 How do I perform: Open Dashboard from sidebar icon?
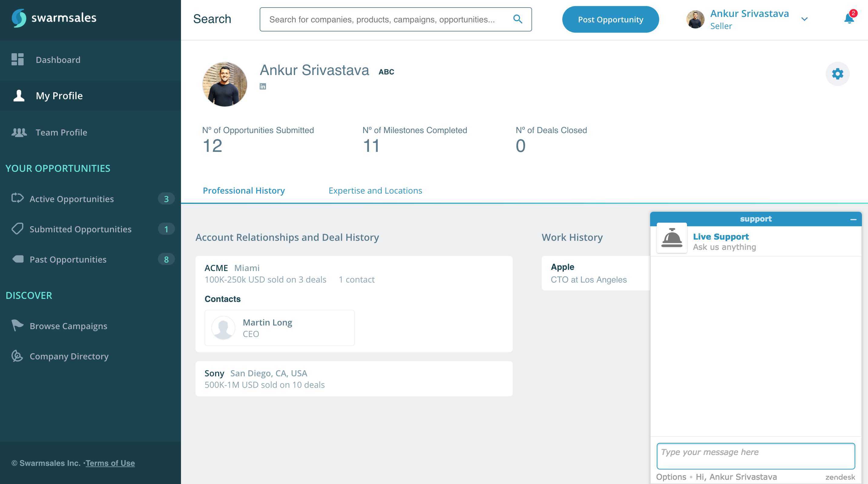[18, 60]
